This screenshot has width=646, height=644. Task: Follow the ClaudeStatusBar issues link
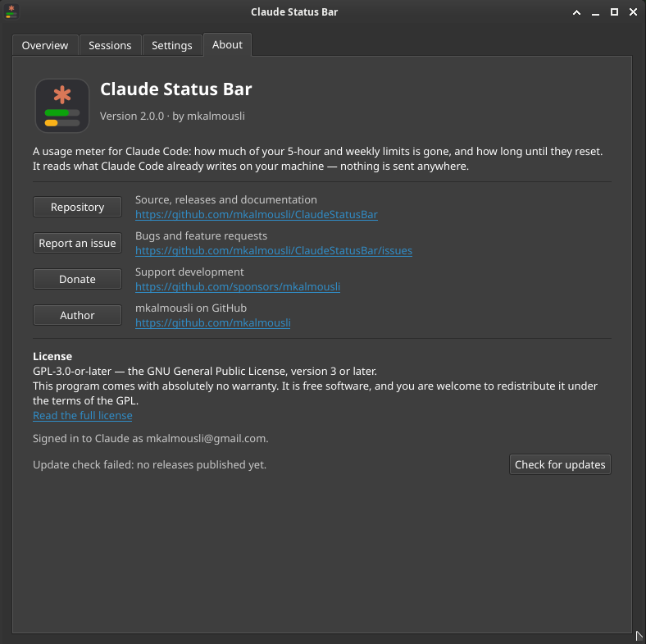pyautogui.click(x=274, y=251)
